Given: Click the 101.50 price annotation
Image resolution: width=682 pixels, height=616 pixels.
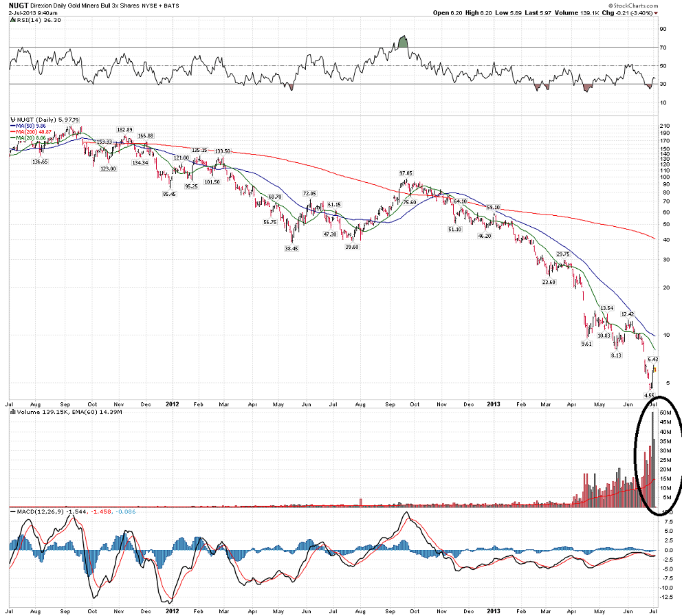Looking at the screenshot, I should click(x=212, y=181).
